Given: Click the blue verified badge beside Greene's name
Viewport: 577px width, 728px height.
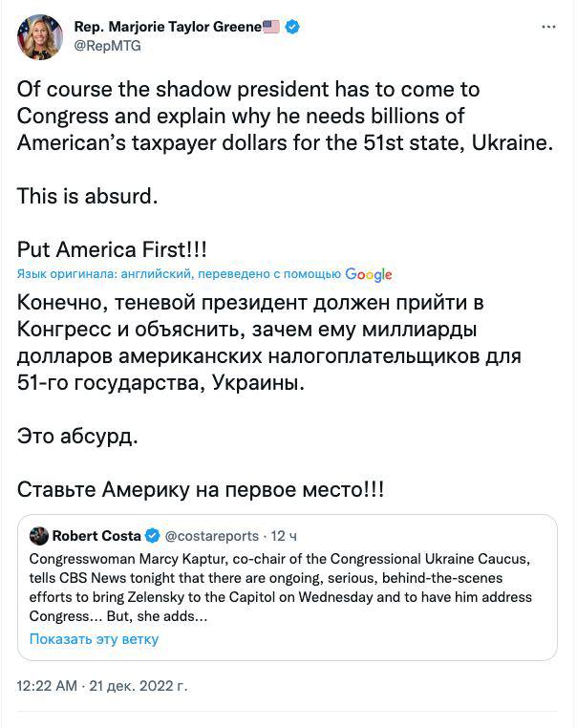Looking at the screenshot, I should coord(293,27).
